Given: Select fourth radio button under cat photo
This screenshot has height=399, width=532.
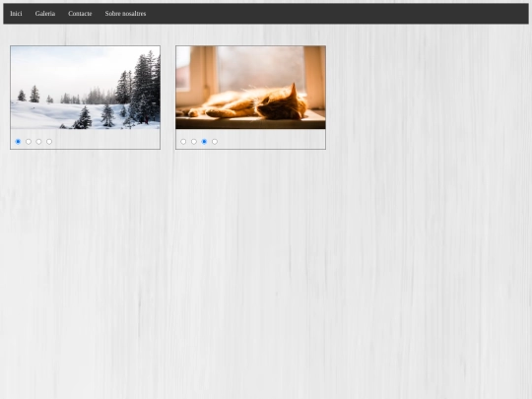Looking at the screenshot, I should pos(215,142).
